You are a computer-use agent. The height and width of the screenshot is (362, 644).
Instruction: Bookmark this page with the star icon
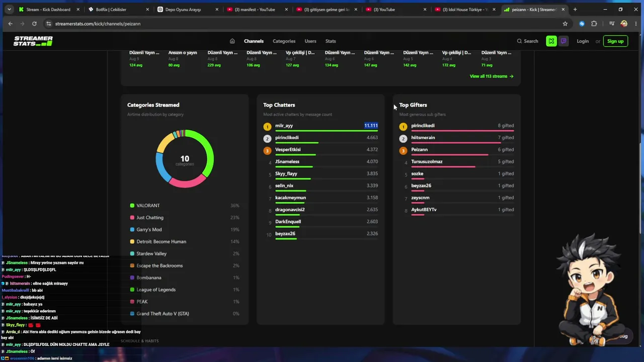565,24
